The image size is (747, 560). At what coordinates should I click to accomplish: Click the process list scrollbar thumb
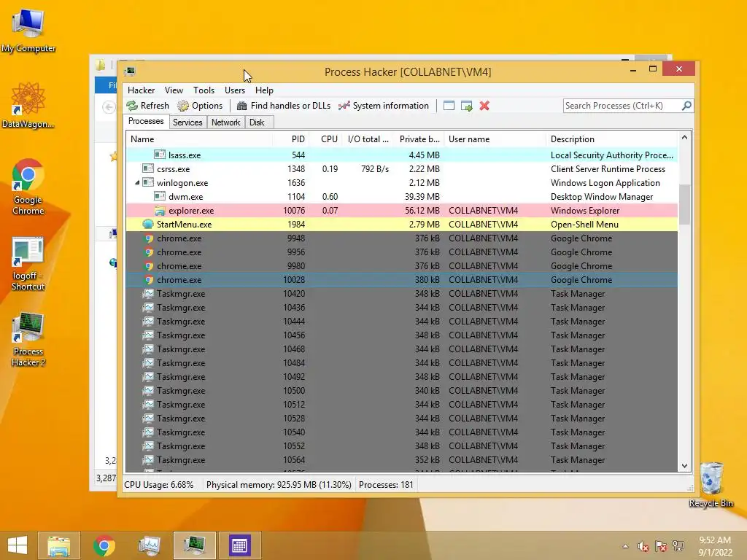point(684,204)
